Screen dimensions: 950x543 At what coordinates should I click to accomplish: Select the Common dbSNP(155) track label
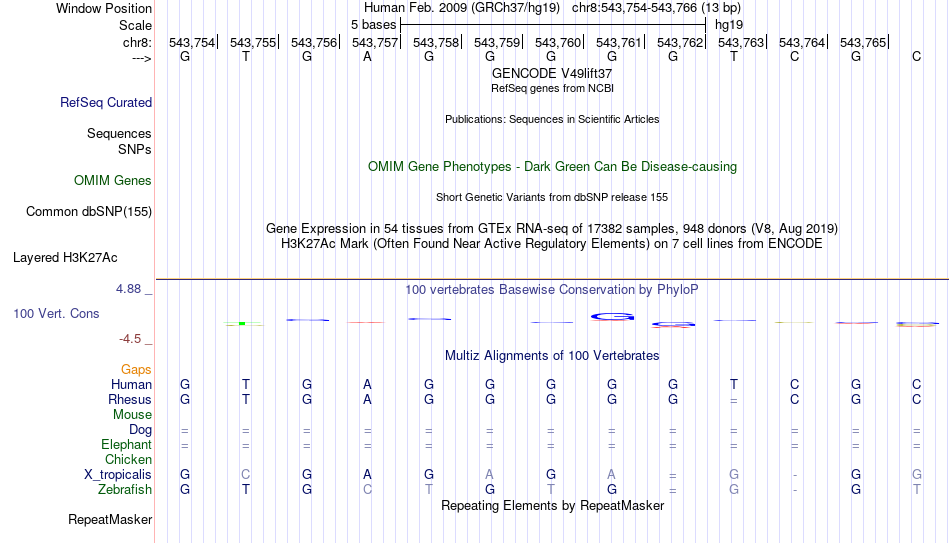coord(89,212)
